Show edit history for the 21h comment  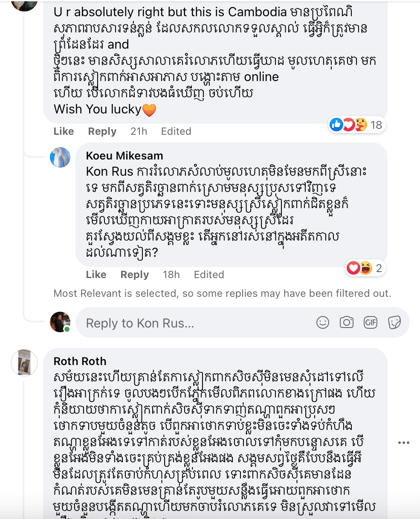[176, 131]
